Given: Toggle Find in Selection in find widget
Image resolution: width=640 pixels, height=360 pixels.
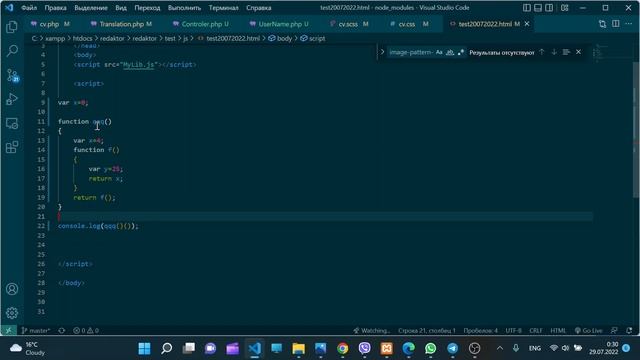Looking at the screenshot, I should (x=566, y=52).
